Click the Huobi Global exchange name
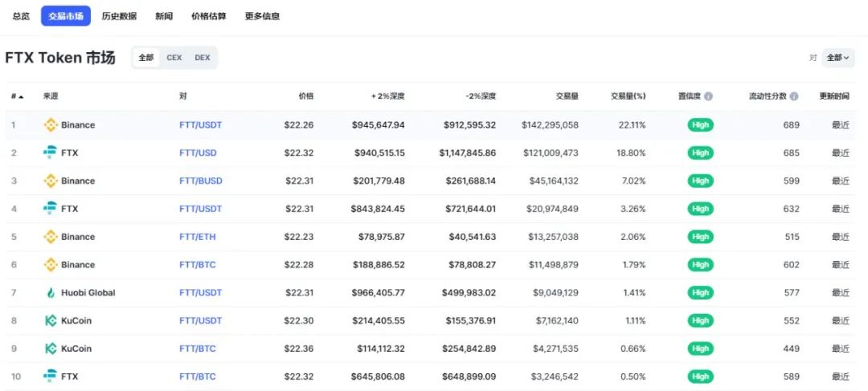The width and height of the screenshot is (868, 391). point(88,292)
